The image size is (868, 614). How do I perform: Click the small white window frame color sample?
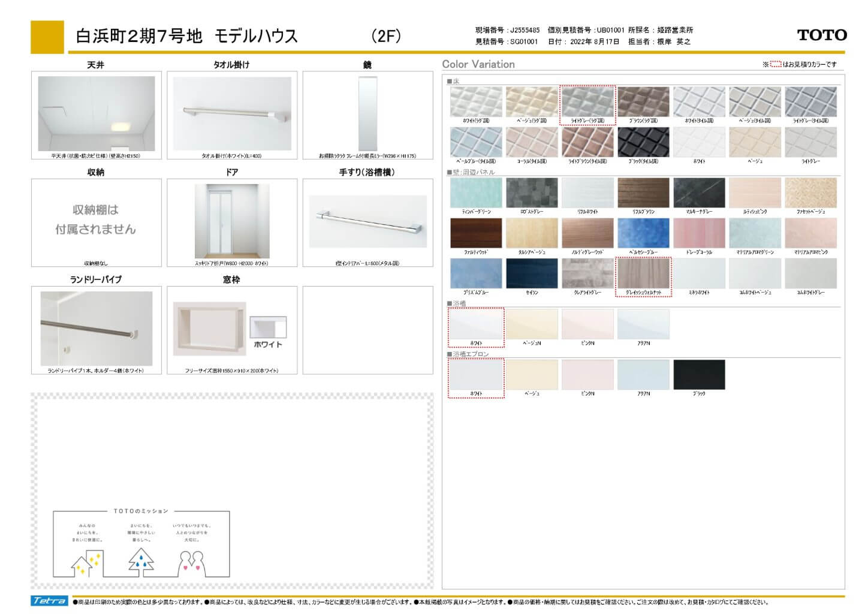(x=268, y=327)
